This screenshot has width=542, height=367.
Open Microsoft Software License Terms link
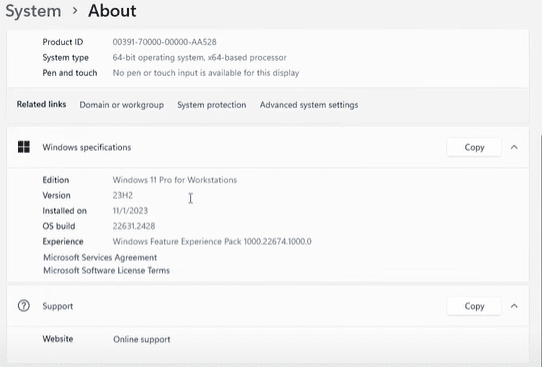pyautogui.click(x=106, y=270)
